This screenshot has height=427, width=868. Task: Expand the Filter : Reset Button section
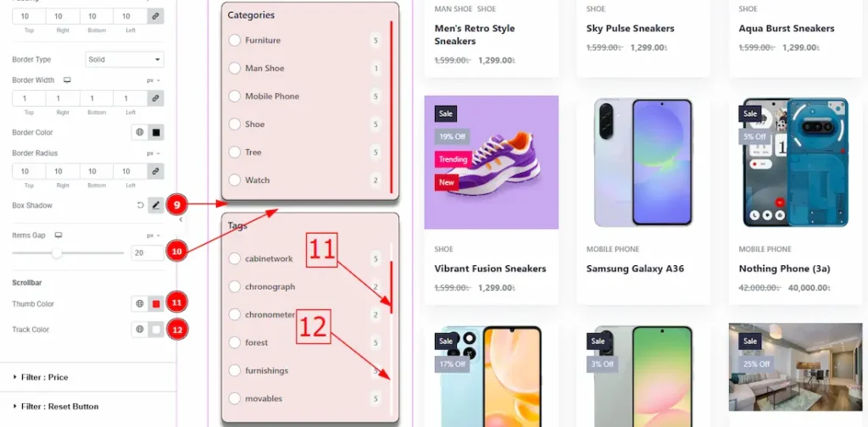[55, 407]
